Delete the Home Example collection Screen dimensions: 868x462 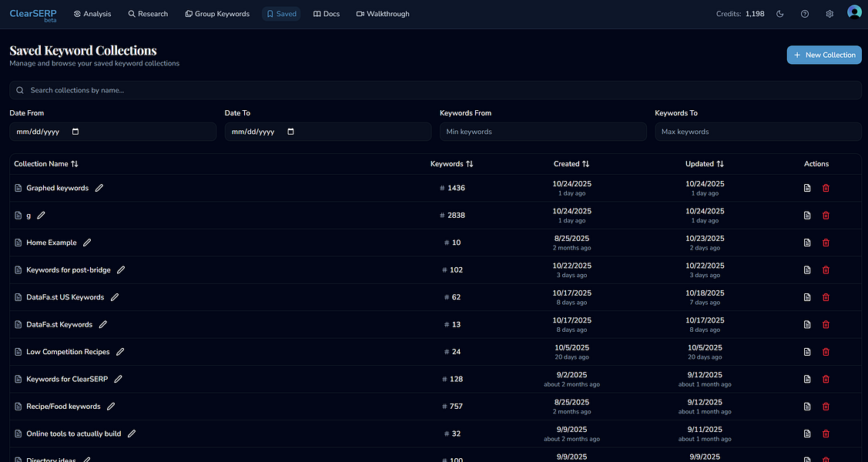(x=826, y=243)
